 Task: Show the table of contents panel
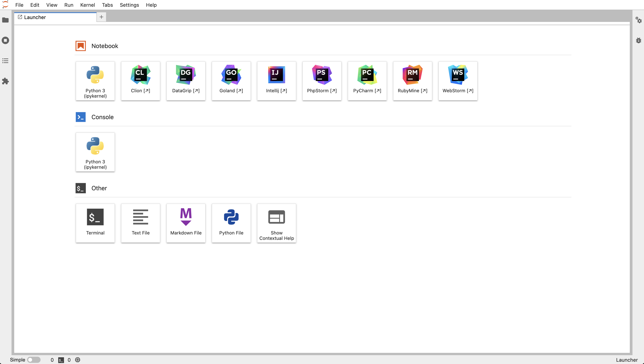(x=5, y=61)
